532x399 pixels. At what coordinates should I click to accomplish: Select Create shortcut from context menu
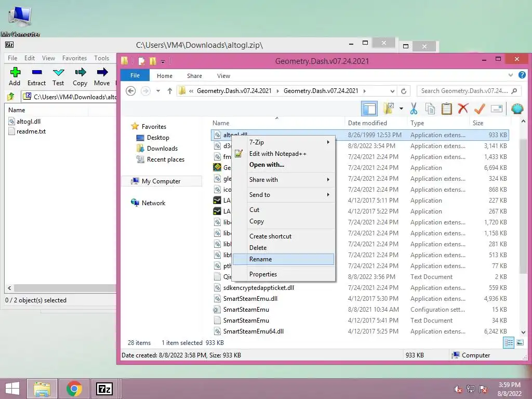pyautogui.click(x=284, y=236)
